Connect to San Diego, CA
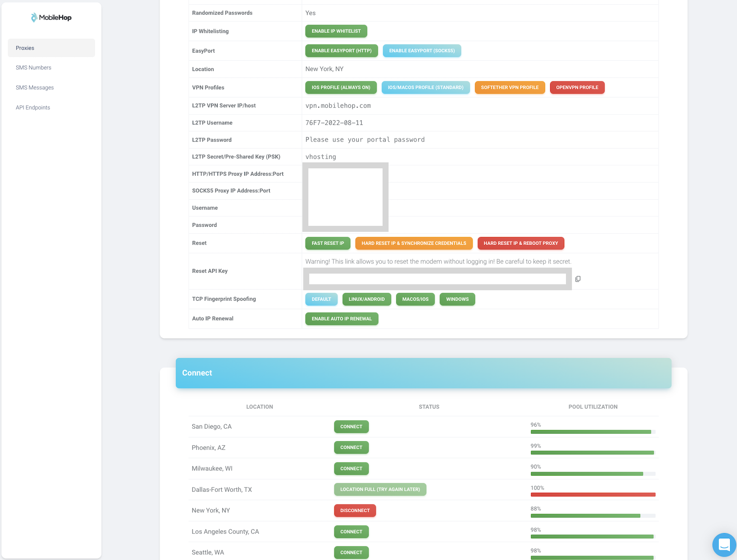Image resolution: width=737 pixels, height=560 pixels. pos(351,427)
